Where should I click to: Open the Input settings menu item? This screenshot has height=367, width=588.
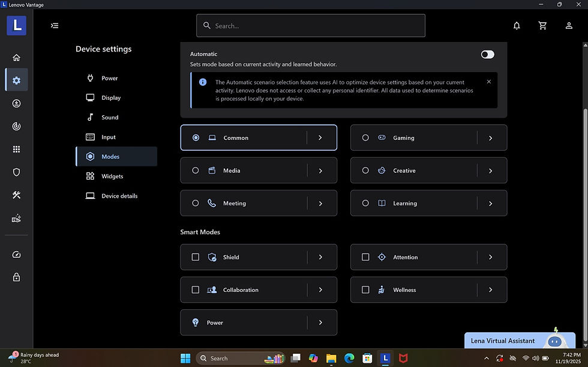click(116, 137)
